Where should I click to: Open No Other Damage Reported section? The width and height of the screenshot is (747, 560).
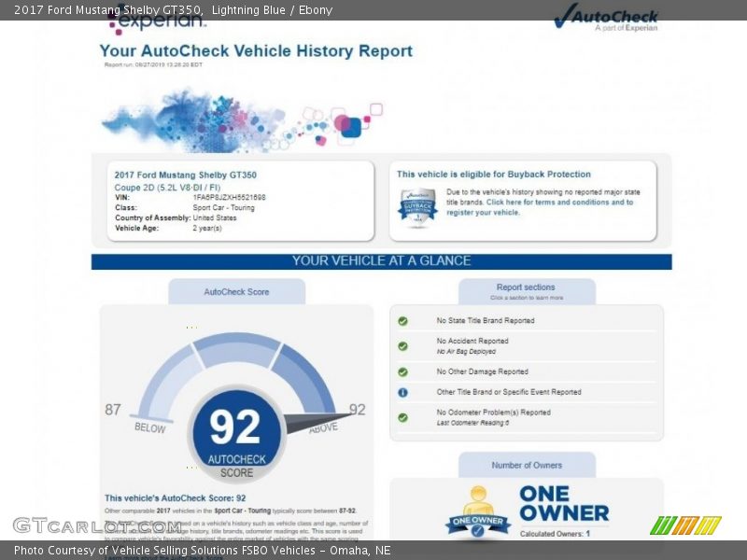point(526,371)
